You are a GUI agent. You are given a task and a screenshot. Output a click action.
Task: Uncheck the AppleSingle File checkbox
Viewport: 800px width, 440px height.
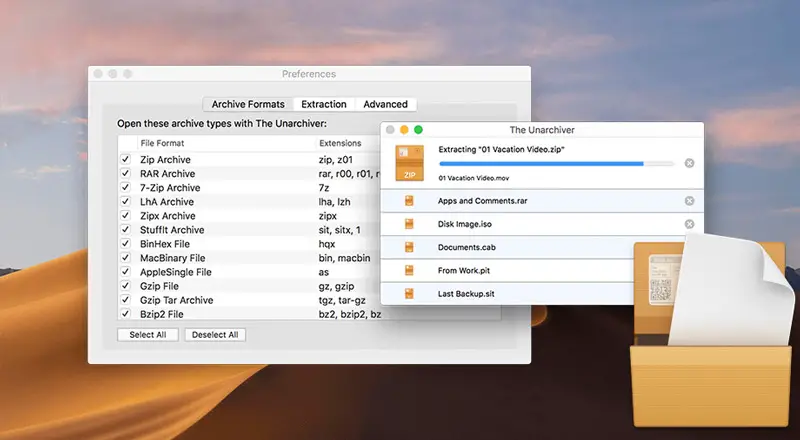point(126,272)
